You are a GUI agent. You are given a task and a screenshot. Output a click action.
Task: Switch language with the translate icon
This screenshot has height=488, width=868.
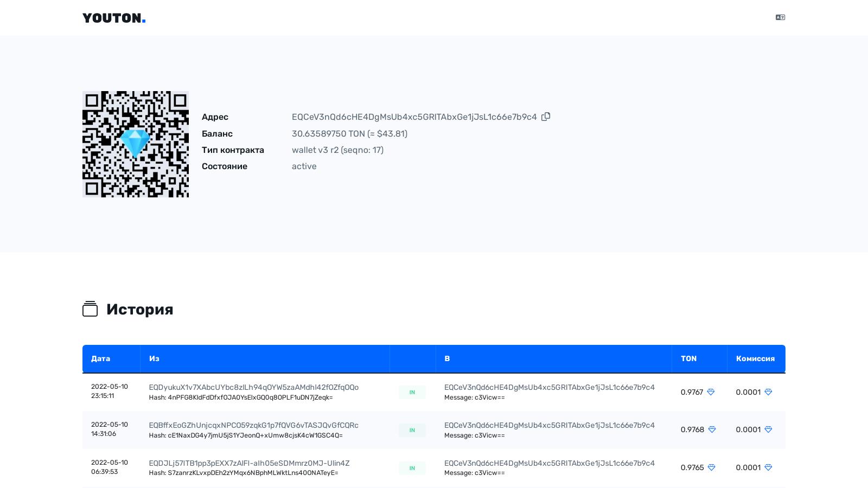click(x=780, y=17)
